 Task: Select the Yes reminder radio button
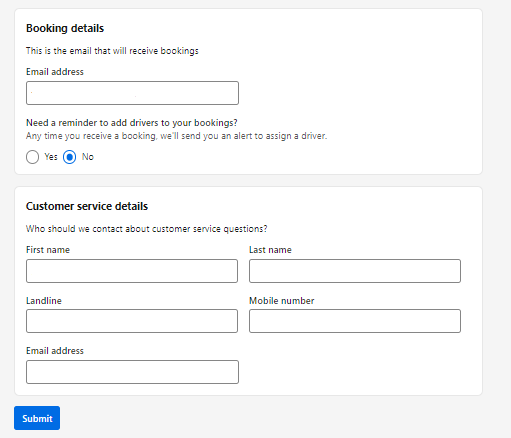tap(32, 157)
